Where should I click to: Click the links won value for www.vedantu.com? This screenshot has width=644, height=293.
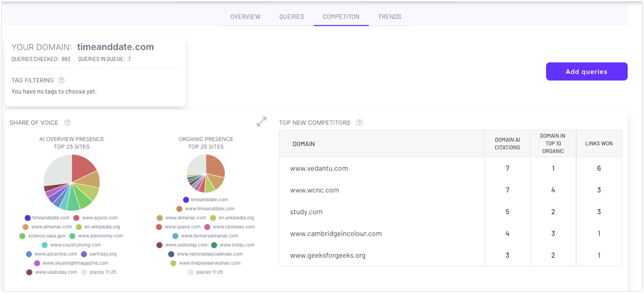click(599, 168)
